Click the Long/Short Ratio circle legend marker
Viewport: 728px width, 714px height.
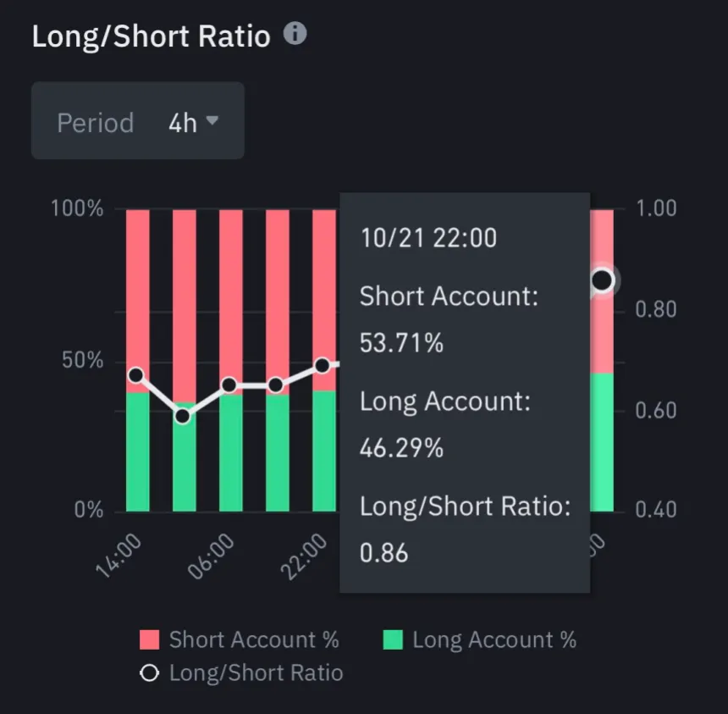coord(149,672)
